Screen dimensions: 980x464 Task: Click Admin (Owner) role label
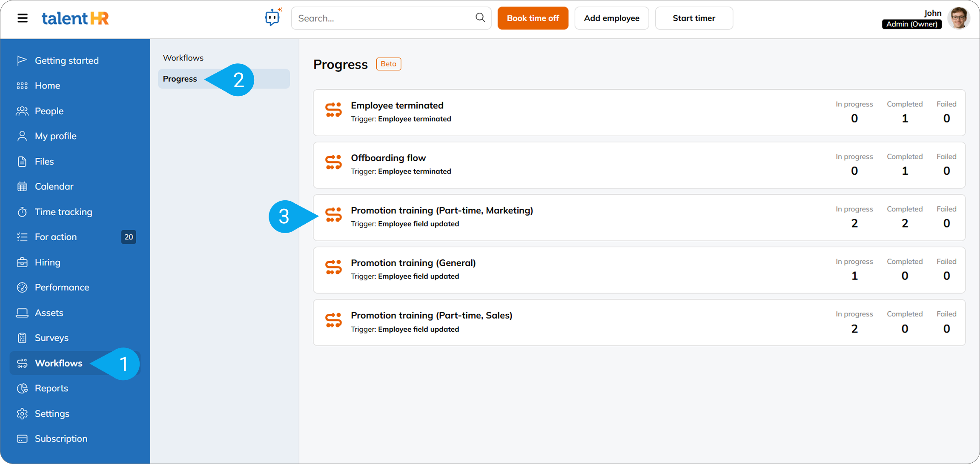(911, 24)
